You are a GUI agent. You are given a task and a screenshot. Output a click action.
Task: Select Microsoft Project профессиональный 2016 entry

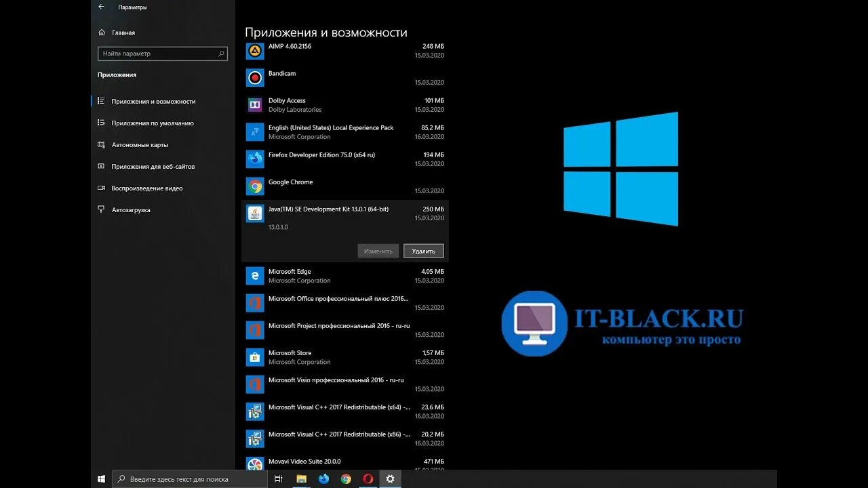(345, 330)
